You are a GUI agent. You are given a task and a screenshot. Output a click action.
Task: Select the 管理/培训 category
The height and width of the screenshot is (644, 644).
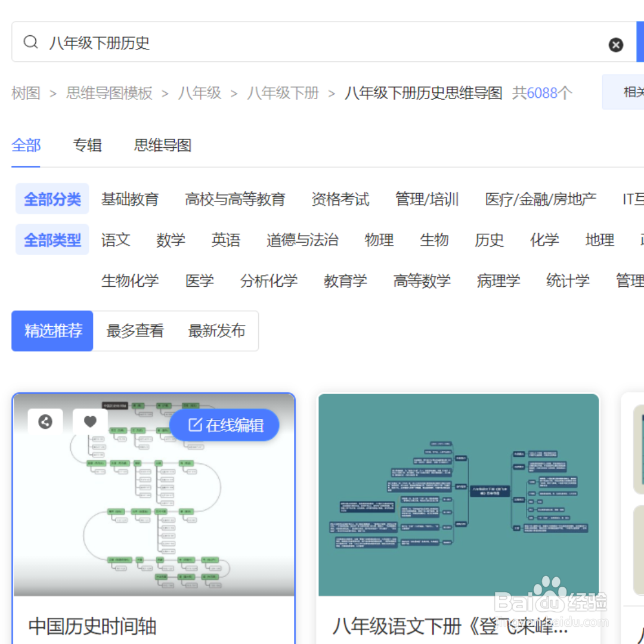coord(427,199)
